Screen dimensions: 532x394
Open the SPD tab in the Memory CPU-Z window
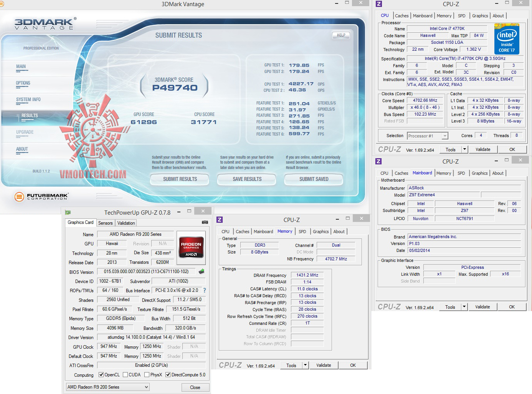point(302,232)
